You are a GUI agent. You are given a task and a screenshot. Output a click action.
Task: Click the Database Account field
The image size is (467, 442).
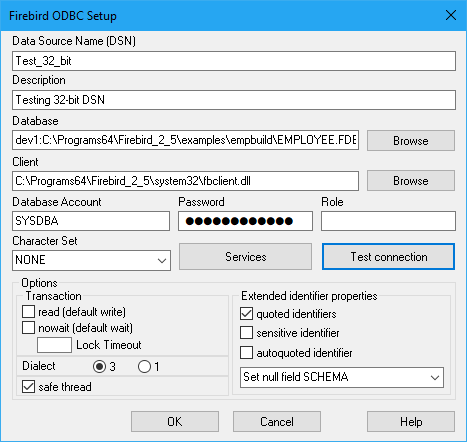[91, 221]
